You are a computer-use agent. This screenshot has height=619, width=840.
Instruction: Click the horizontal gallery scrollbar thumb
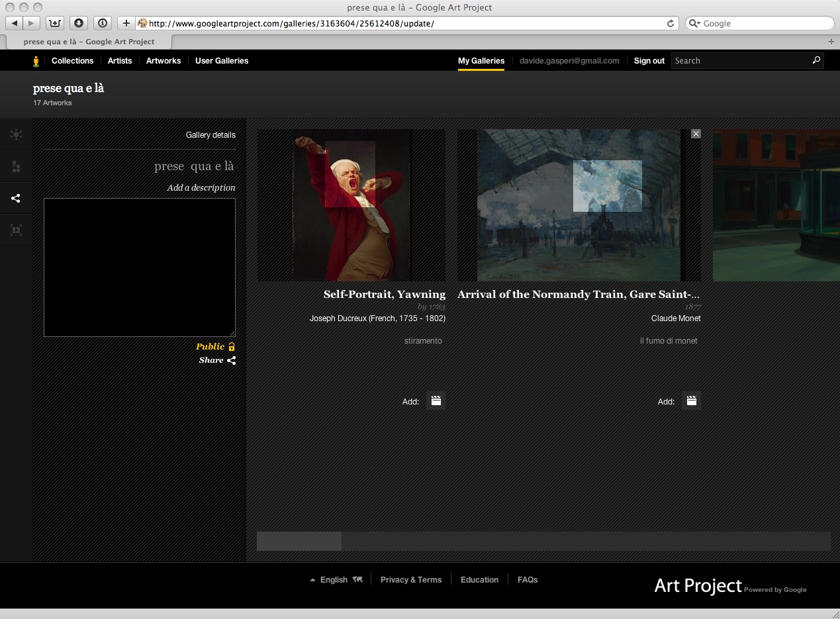[x=299, y=541]
